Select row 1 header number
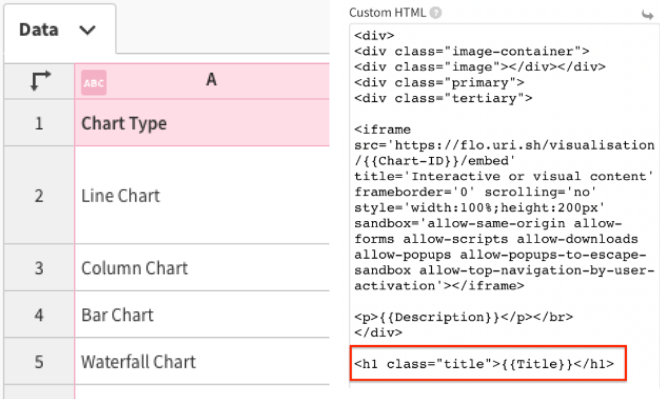Screen dimensions: 660x399 pyautogui.click(x=39, y=123)
